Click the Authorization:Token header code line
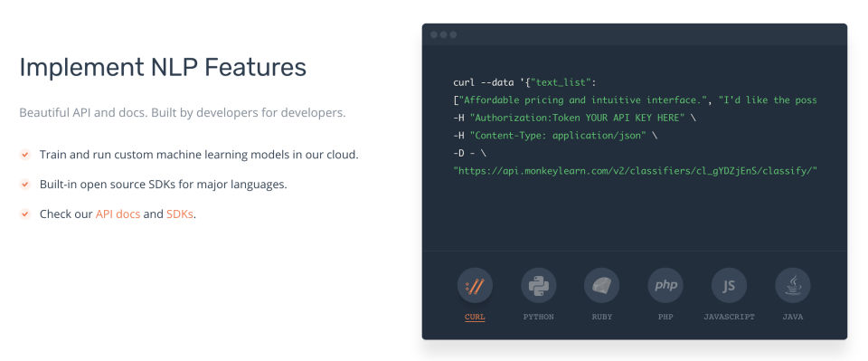868x361 pixels. pos(574,118)
